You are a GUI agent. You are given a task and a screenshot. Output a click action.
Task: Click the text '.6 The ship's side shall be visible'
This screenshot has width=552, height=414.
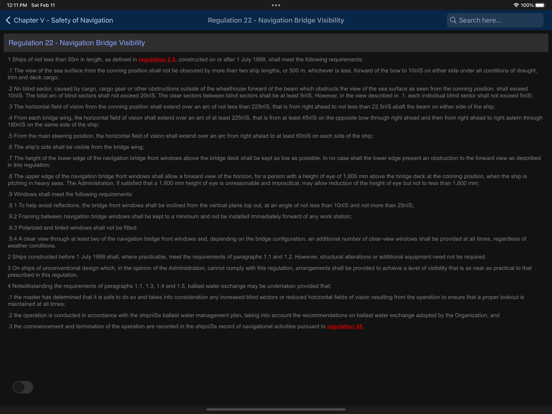click(76, 147)
